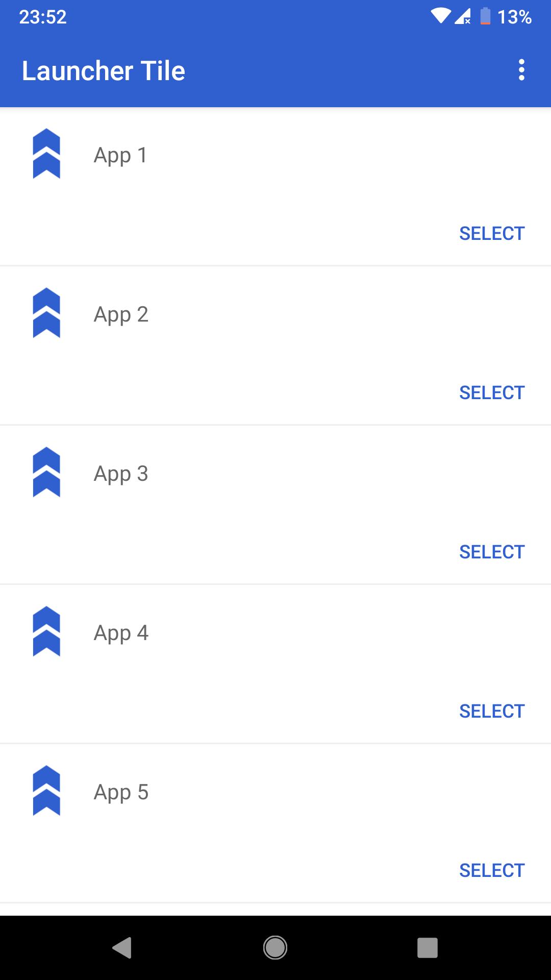Tap the App 5 label text
551x980 pixels.
(121, 792)
